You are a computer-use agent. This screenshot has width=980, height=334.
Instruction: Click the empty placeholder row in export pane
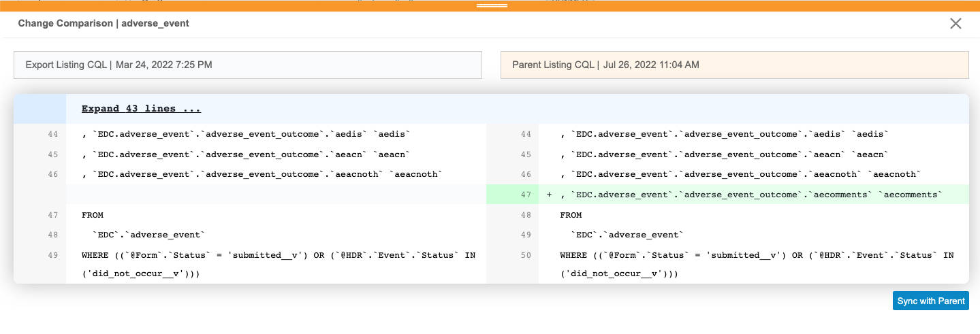click(x=272, y=195)
